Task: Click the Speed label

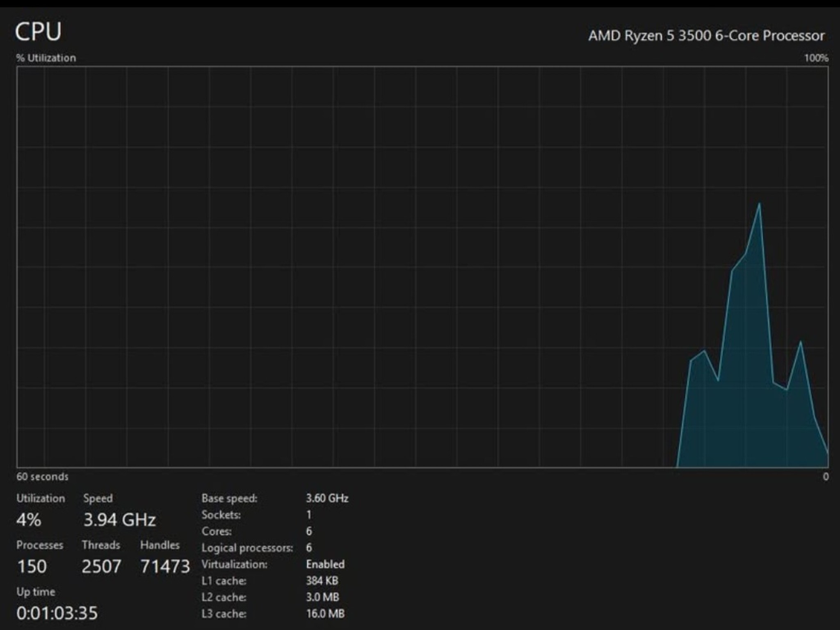Action: point(98,498)
